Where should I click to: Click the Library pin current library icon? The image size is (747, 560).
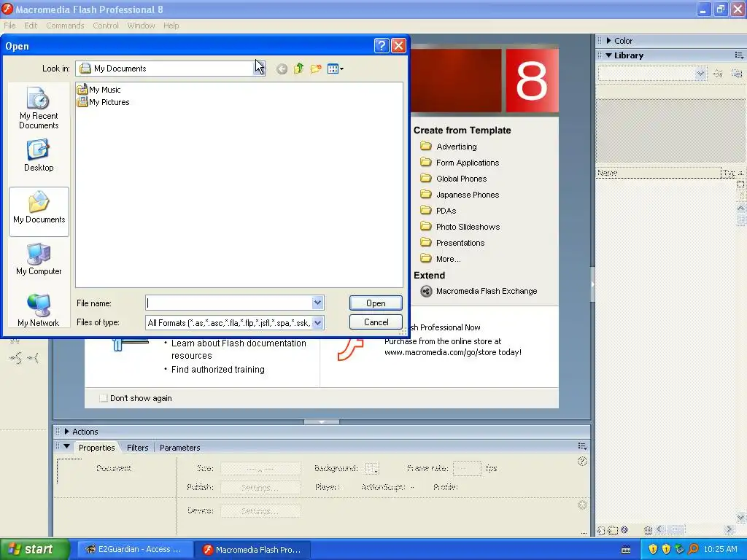pyautogui.click(x=718, y=74)
